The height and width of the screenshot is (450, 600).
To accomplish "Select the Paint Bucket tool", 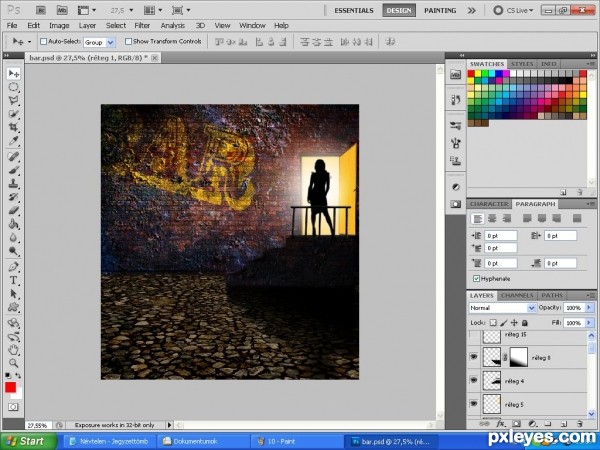I will (13, 224).
